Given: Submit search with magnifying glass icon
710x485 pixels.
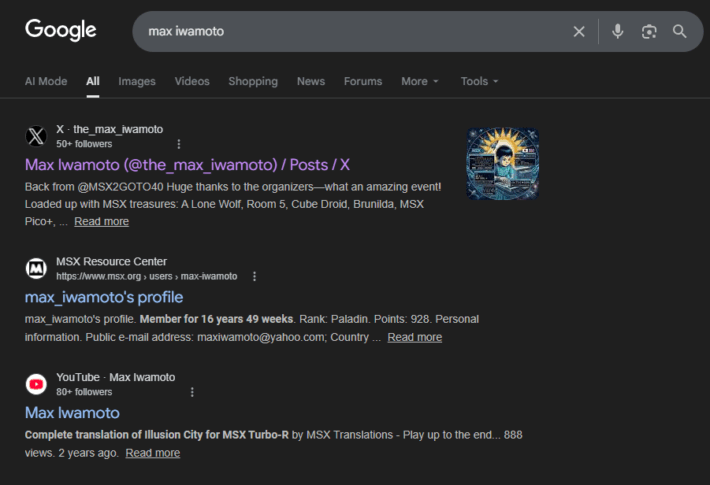Looking at the screenshot, I should (x=680, y=31).
